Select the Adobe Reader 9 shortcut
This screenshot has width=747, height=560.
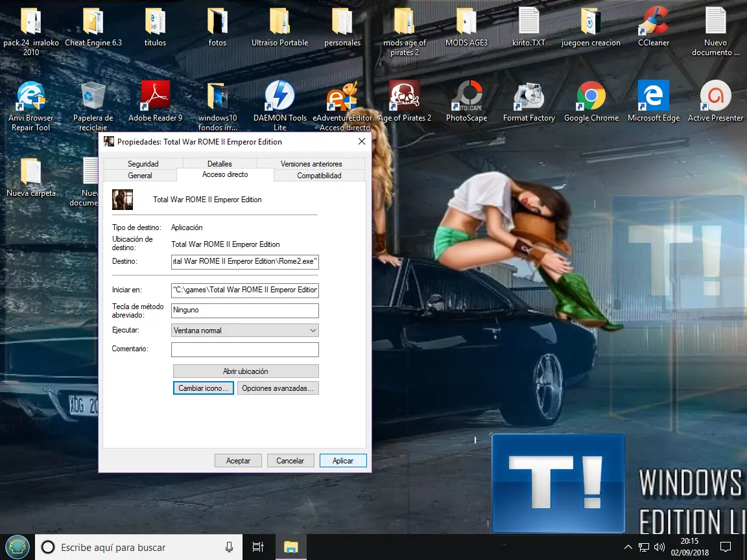(156, 96)
